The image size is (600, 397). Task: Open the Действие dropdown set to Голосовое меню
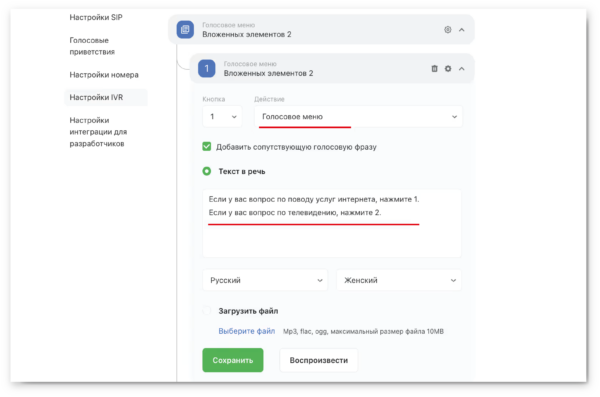click(359, 116)
